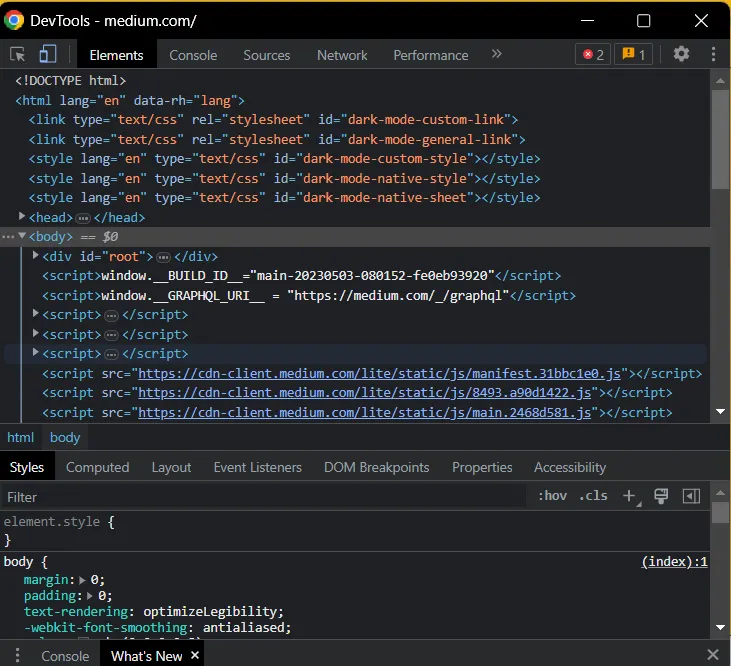Click DOM tree scrollbar down arrow

point(720,411)
